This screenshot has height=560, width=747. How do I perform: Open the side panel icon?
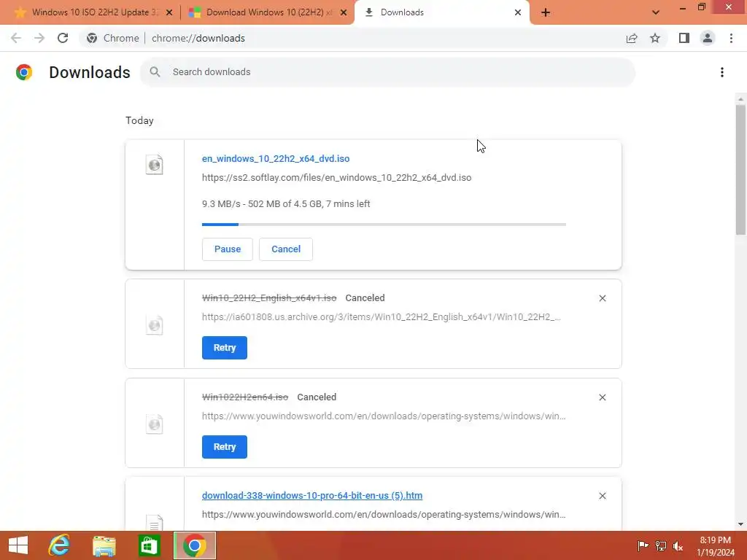click(x=684, y=38)
